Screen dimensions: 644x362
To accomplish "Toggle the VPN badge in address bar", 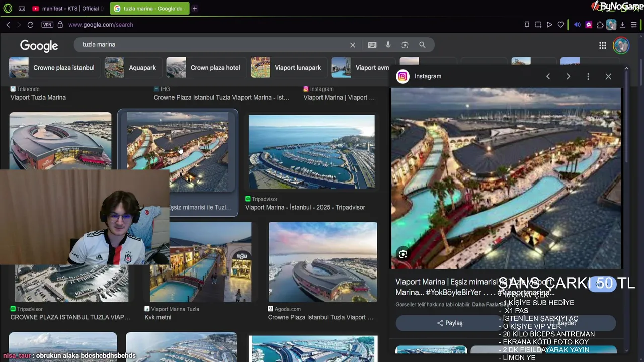I will [x=47, y=25].
